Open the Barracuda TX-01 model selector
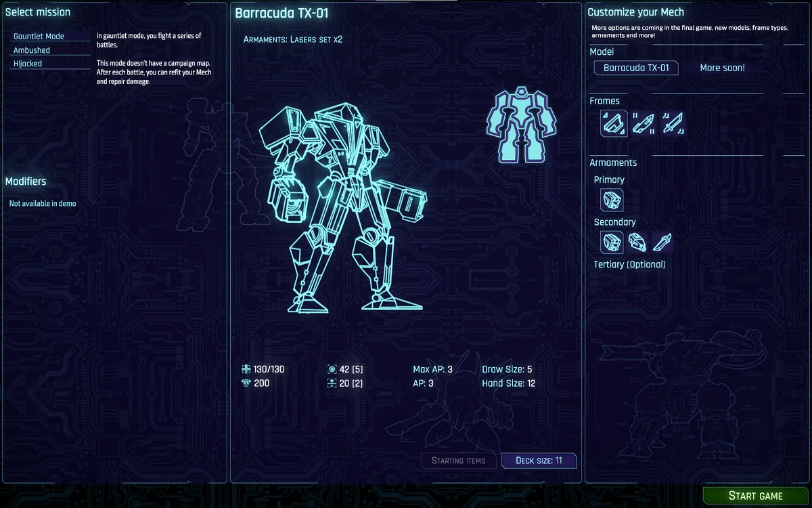The height and width of the screenshot is (508, 812). 635,68
